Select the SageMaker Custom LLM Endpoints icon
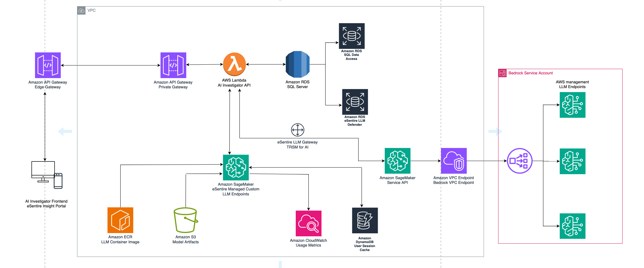 coord(236,167)
